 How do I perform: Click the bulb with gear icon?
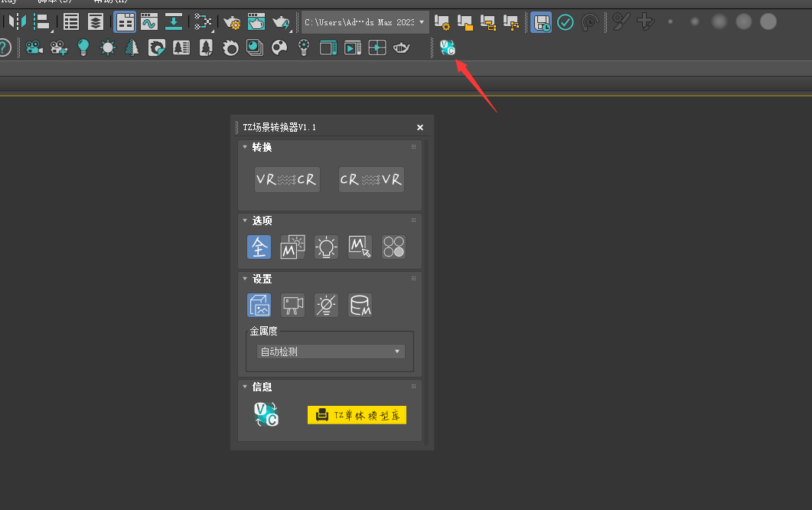tap(304, 47)
